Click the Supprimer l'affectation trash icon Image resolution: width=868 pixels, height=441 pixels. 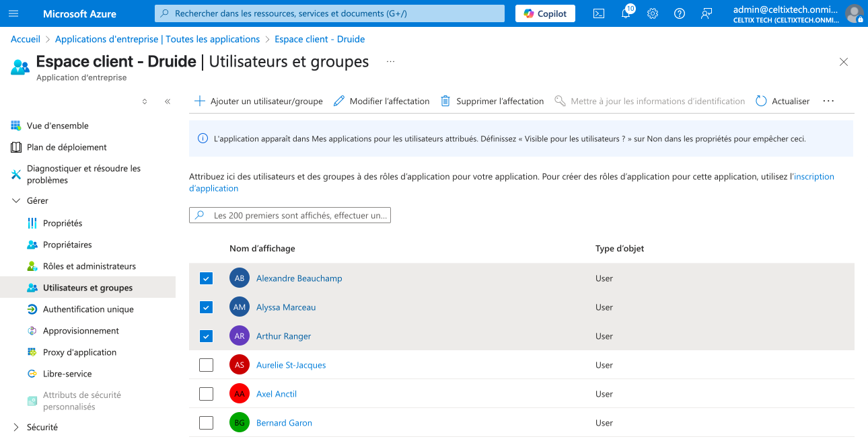(445, 101)
